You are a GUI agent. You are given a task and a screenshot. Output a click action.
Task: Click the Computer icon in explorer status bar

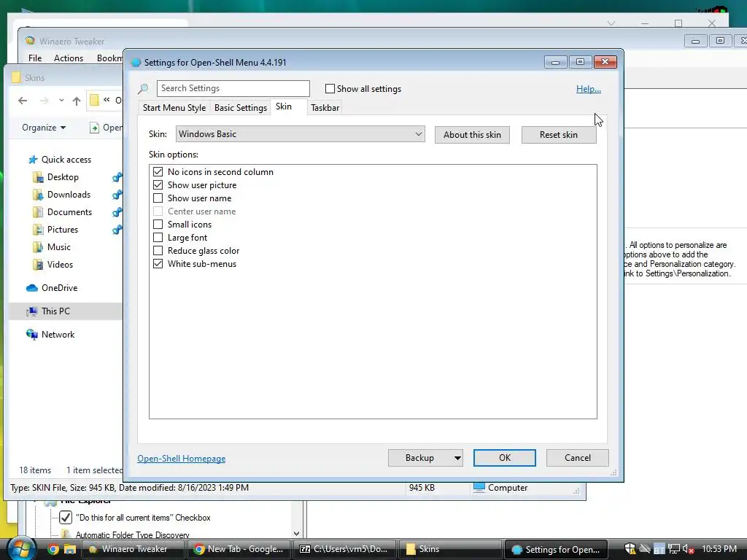[x=479, y=487]
